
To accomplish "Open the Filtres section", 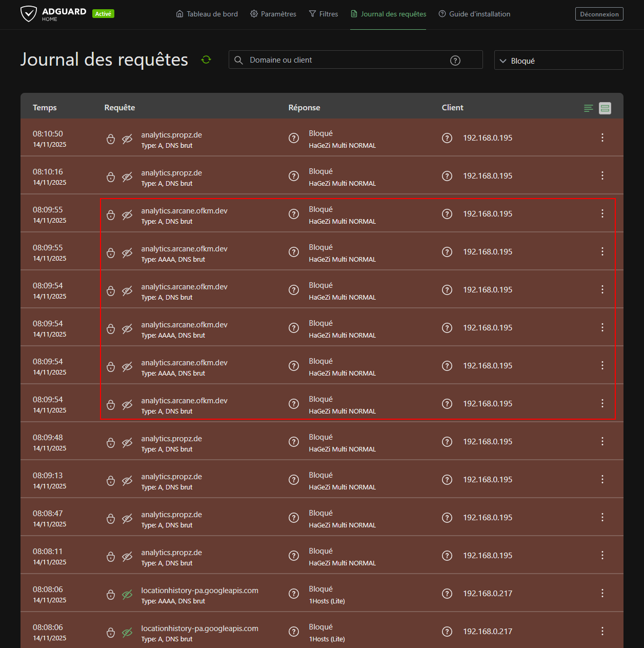I will click(x=324, y=14).
